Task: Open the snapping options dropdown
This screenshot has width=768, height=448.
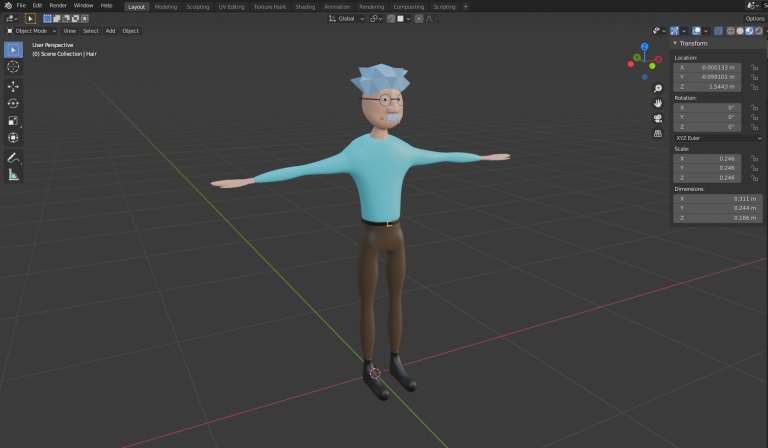Action: coord(404,19)
